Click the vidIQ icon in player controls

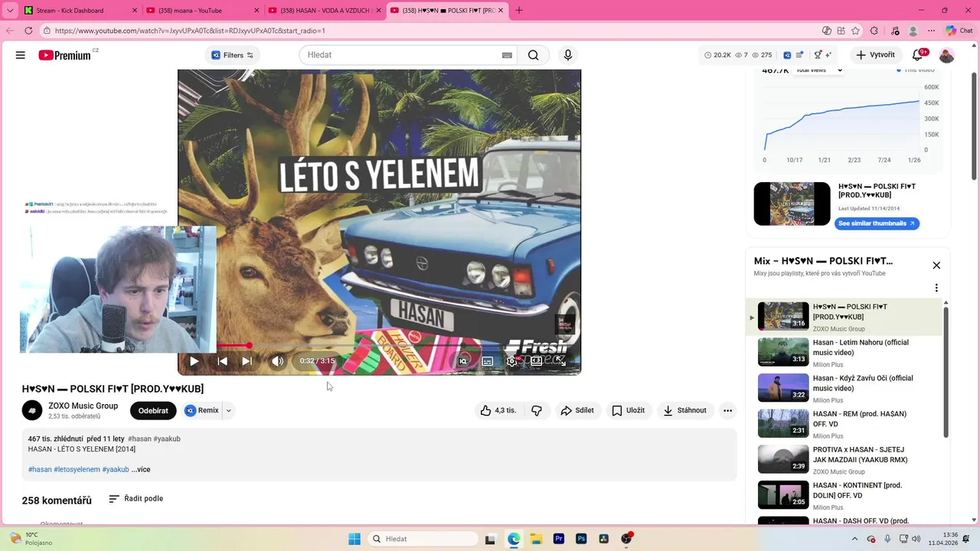click(463, 361)
